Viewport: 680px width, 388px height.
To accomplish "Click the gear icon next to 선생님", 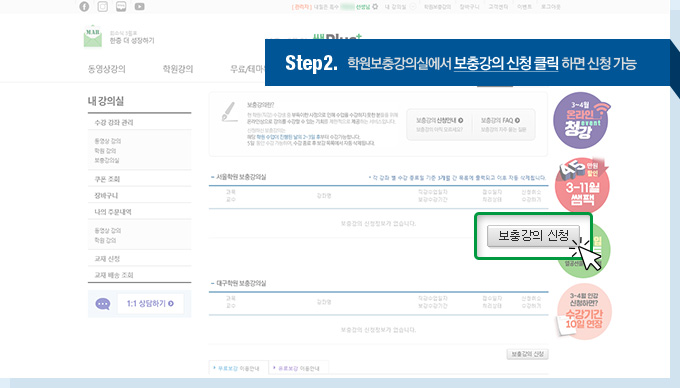I will (x=375, y=7).
